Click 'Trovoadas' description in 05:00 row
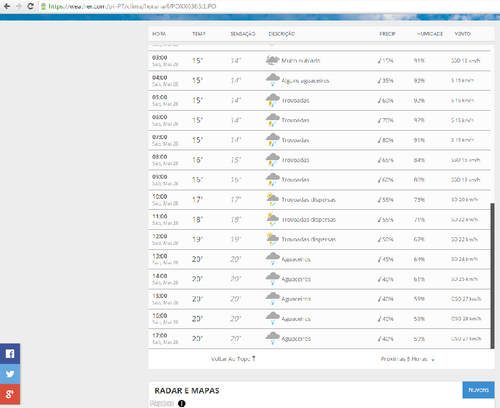 [x=295, y=100]
